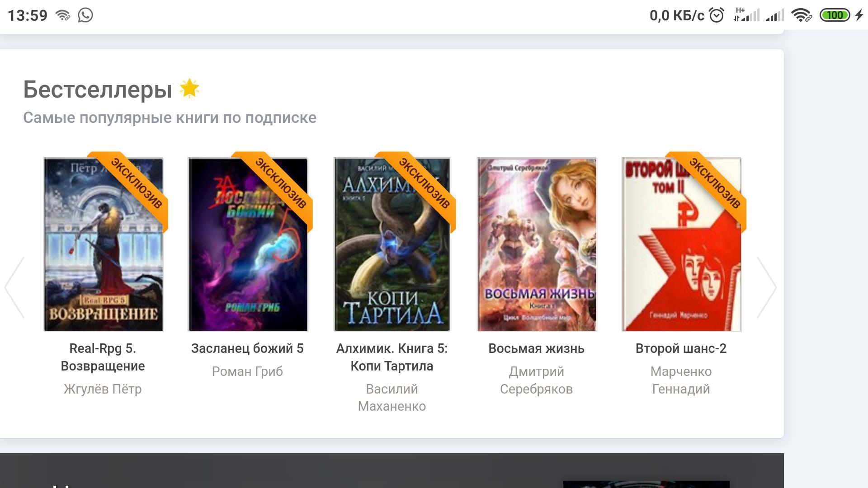Screen dimensions: 868x488
Task: Click the Восьмая жизнь title link
Action: pyautogui.click(x=536, y=349)
